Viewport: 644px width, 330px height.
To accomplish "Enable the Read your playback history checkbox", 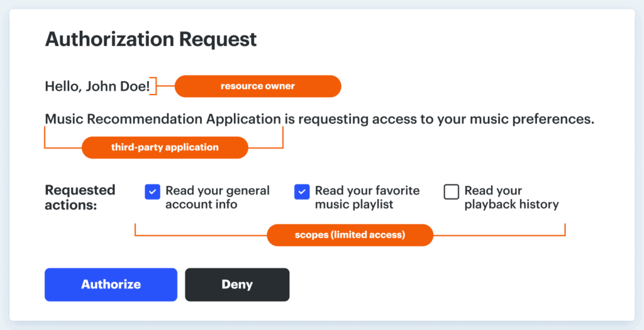I will click(x=452, y=191).
